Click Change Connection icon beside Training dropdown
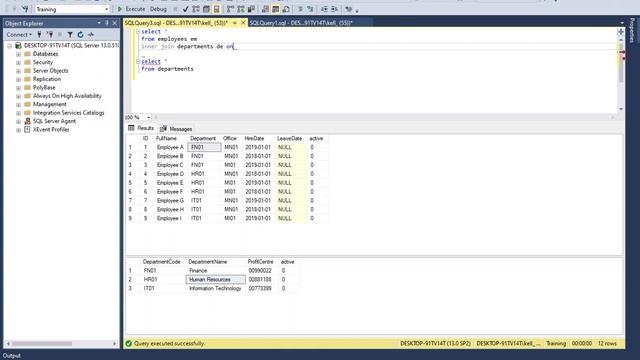This screenshot has height=360, width=640. (25, 9)
